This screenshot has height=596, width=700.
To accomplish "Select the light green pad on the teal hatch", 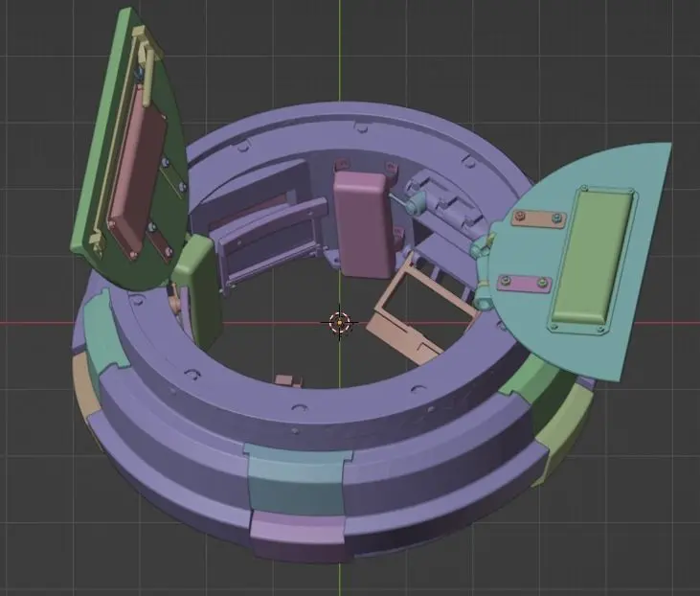I will (594, 259).
